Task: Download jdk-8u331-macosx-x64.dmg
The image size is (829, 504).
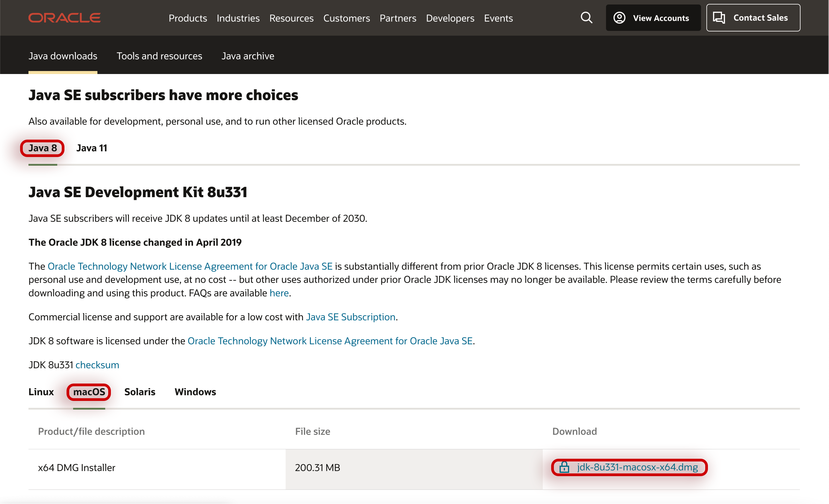Action: 637,467
